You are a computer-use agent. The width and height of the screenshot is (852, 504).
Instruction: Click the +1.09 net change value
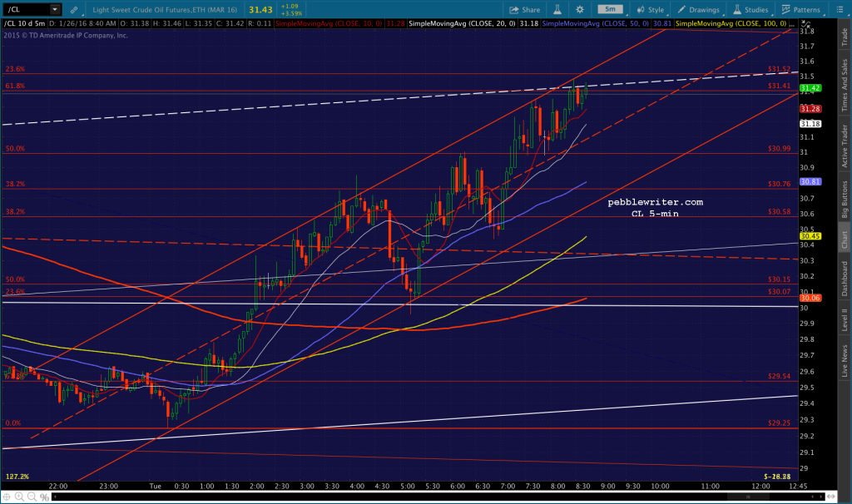[290, 7]
